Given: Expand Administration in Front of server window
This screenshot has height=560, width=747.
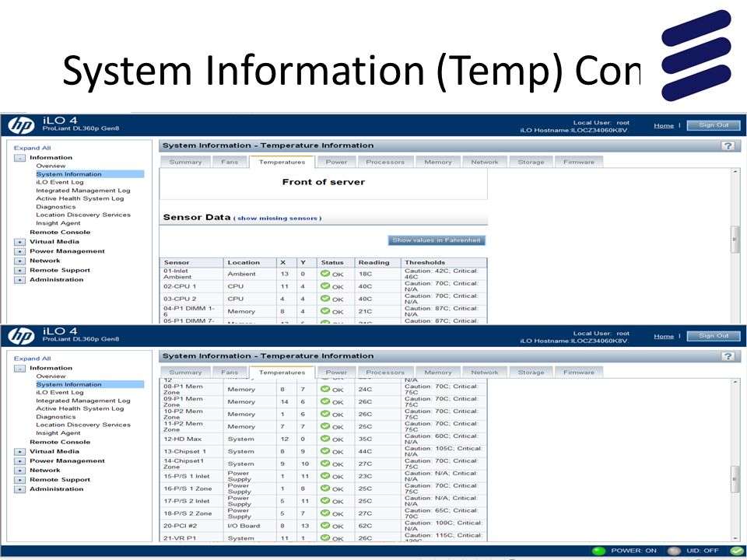Looking at the screenshot, I should 19,280.
